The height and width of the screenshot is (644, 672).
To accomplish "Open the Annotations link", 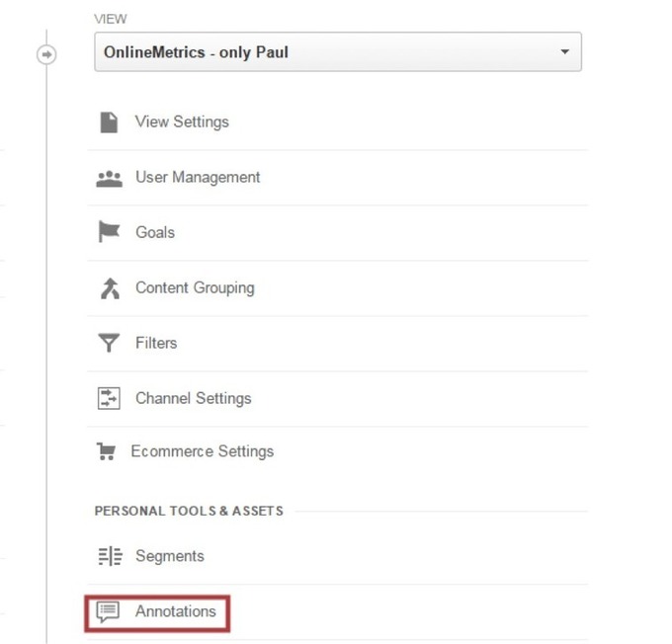I will [176, 611].
